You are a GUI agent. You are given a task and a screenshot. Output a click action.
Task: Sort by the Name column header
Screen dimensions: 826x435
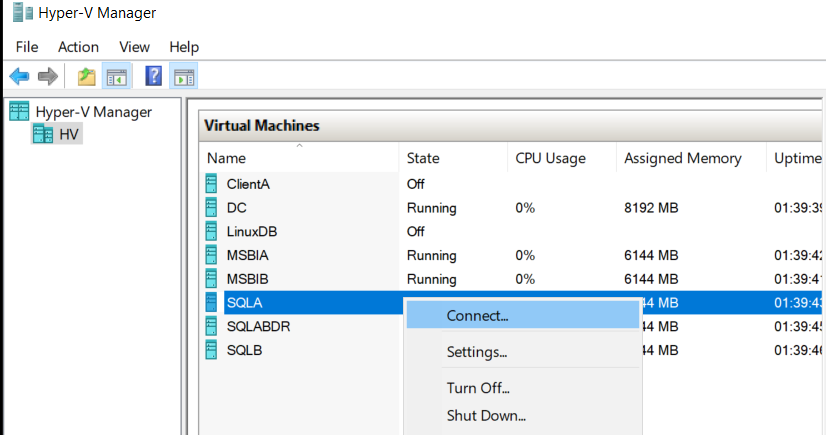(299, 157)
